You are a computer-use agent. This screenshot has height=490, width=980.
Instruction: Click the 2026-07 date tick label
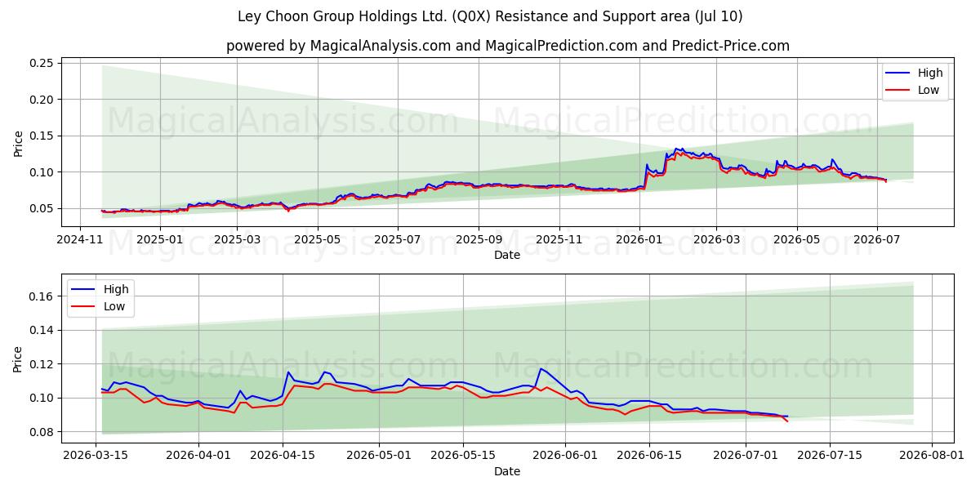pyautogui.click(x=877, y=240)
